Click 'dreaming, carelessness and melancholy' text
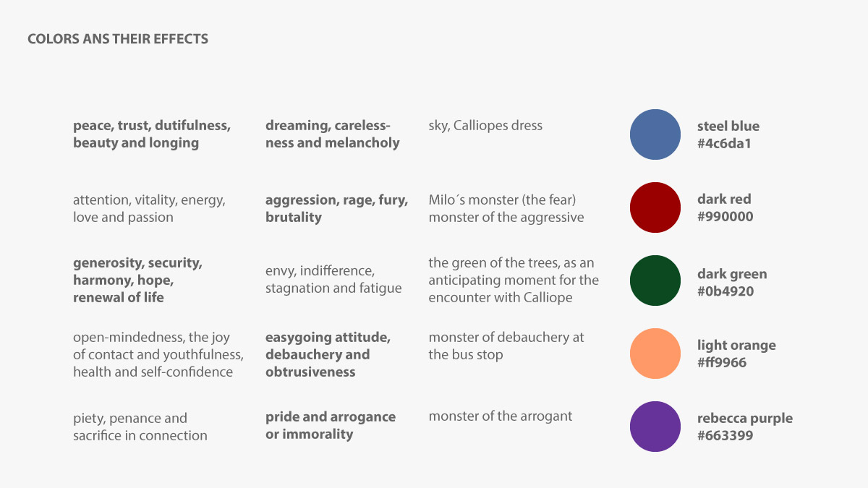The image size is (868, 488). coord(333,134)
